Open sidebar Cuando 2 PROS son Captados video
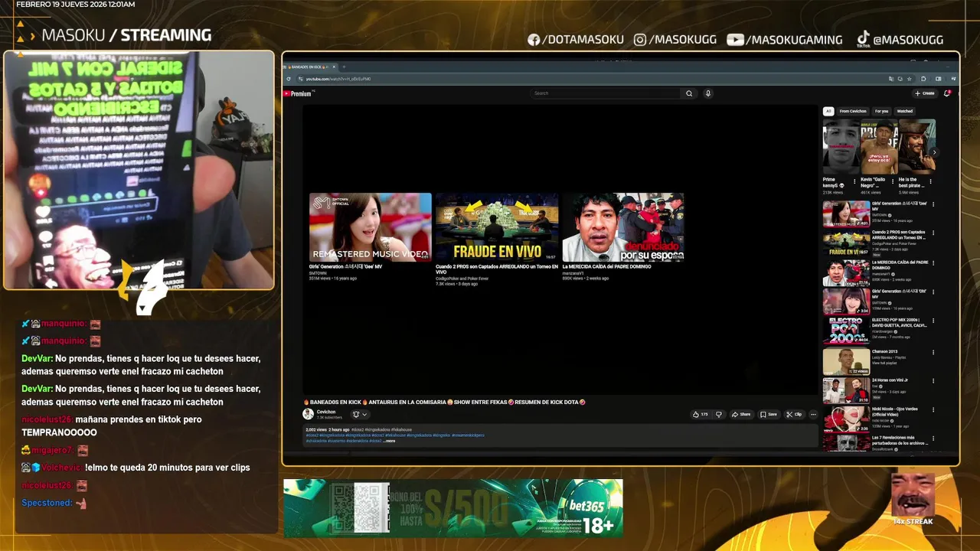Image resolution: width=980 pixels, height=551 pixels. coord(846,243)
